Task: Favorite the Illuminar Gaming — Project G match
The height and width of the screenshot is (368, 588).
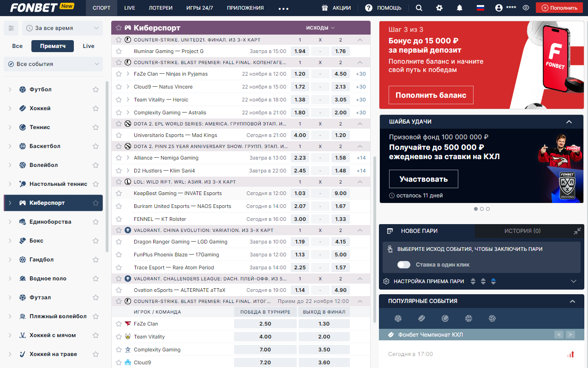Action: coord(119,51)
